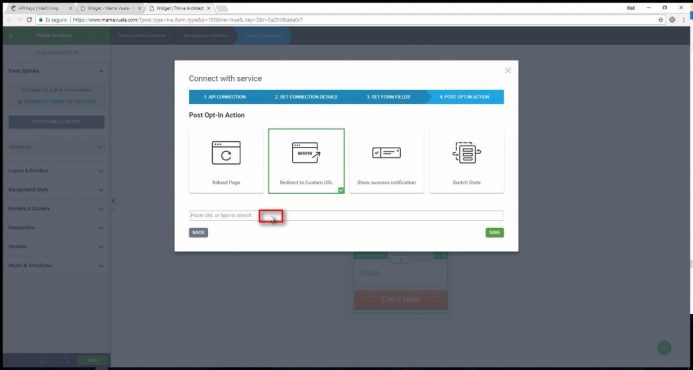Click the Paste URL or search field
Screen dimensions: 693x370
pos(346,215)
